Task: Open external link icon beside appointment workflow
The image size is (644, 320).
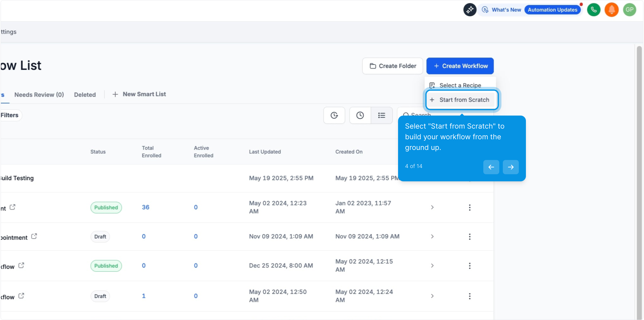Action: (34, 236)
